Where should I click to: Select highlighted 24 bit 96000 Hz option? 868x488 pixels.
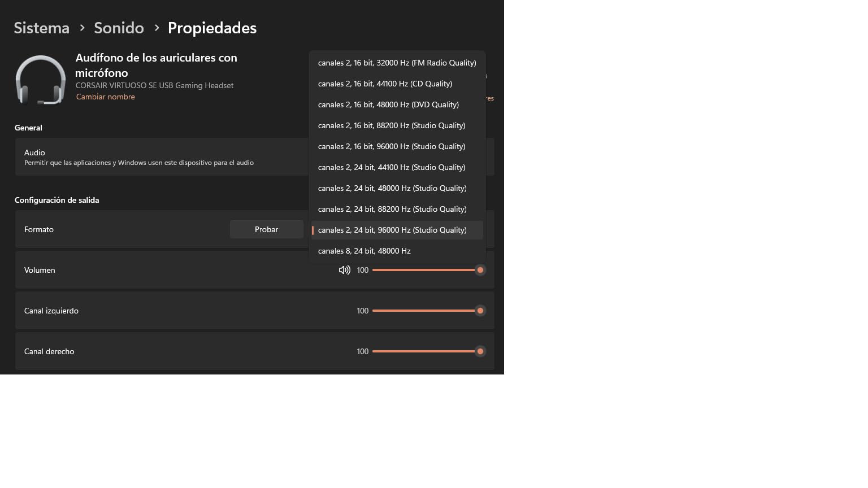397,230
